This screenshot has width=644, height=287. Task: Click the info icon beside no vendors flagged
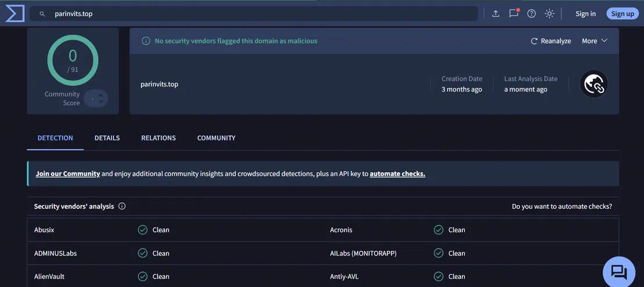pos(146,41)
